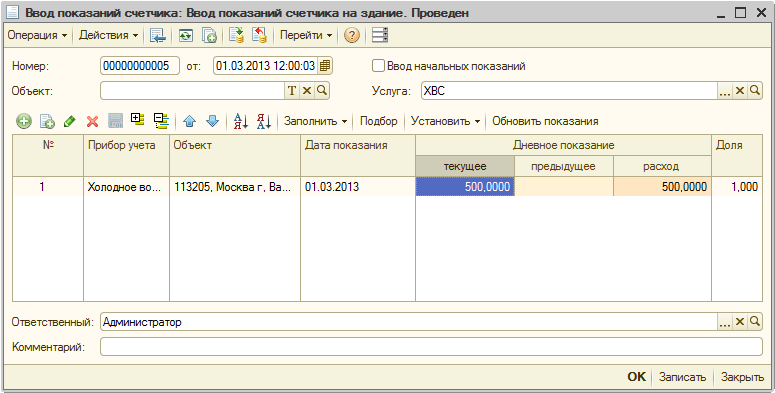Screen dimensions: 775x393
Task: Open the Объект field with its magnifier button
Action: [x=322, y=90]
